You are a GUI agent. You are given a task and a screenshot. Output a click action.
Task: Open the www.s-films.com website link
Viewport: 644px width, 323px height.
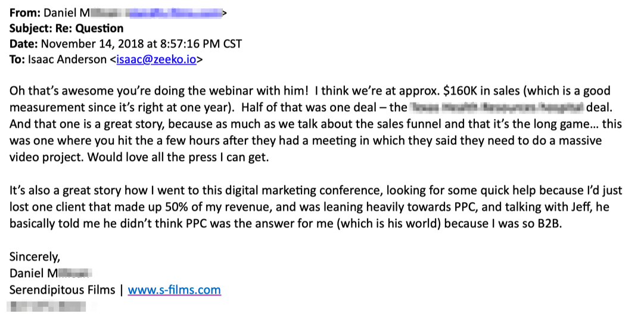174,290
